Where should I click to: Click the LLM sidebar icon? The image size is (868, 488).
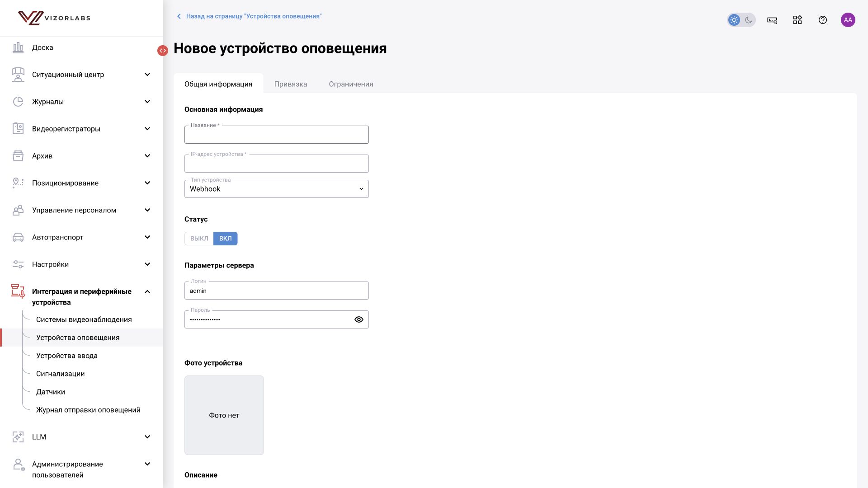18,437
